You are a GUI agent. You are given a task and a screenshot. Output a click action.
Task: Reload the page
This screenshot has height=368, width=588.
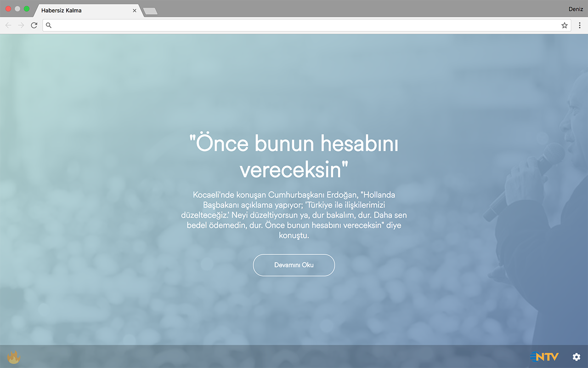click(34, 25)
